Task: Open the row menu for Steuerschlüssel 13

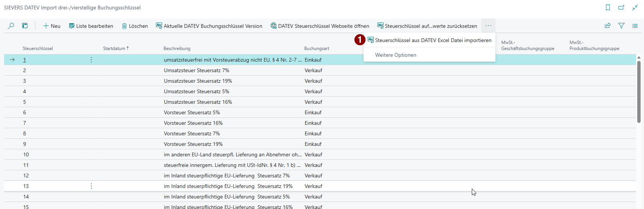Action: coord(91,186)
